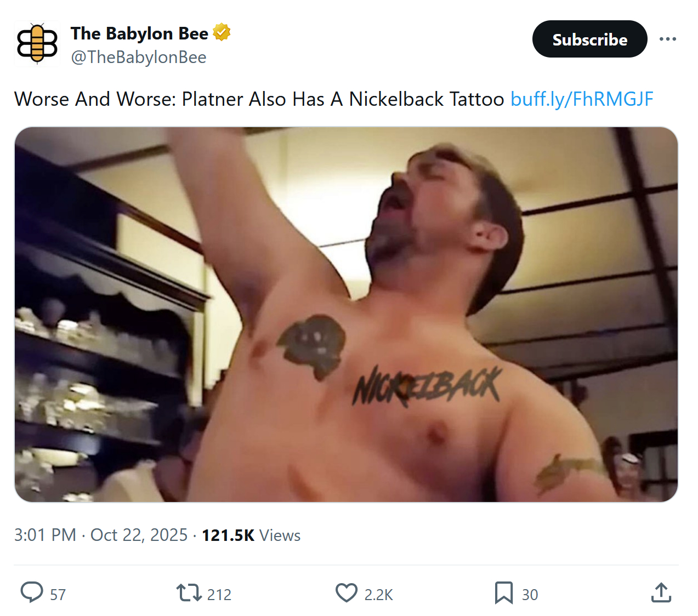Click The Babylon Bee display name

(139, 33)
